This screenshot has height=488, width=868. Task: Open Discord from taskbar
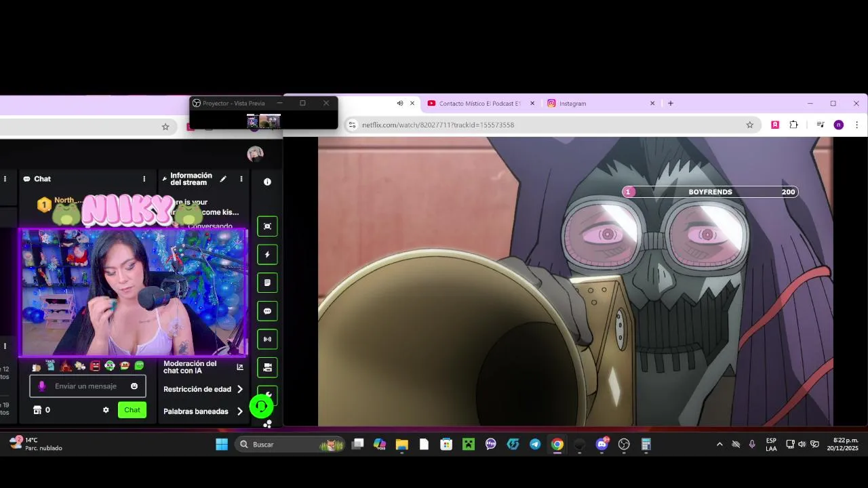click(601, 445)
